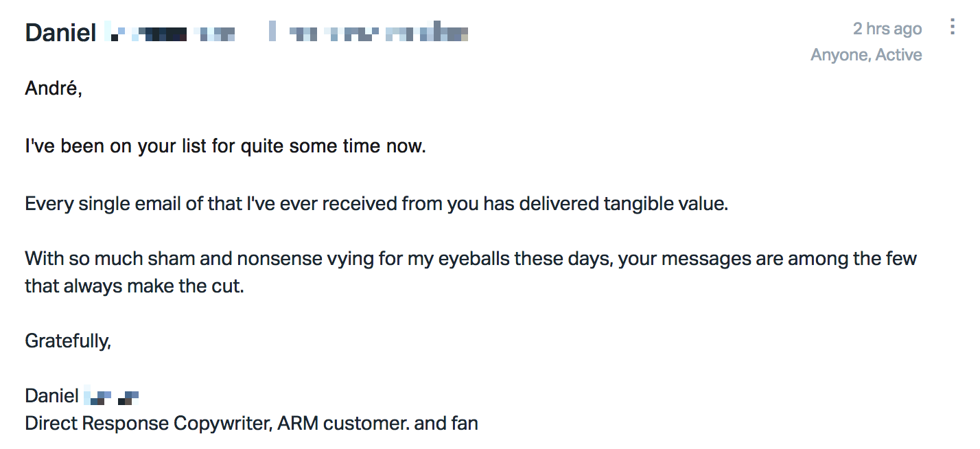This screenshot has height=449, width=980.
Task: Click the signature name "Daniel" at the bottom
Action: coord(51,395)
